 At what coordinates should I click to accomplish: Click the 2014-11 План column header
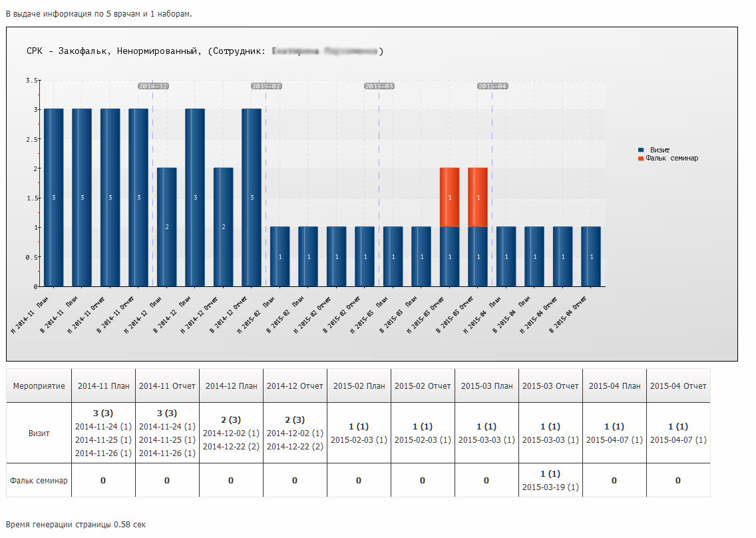click(x=103, y=386)
